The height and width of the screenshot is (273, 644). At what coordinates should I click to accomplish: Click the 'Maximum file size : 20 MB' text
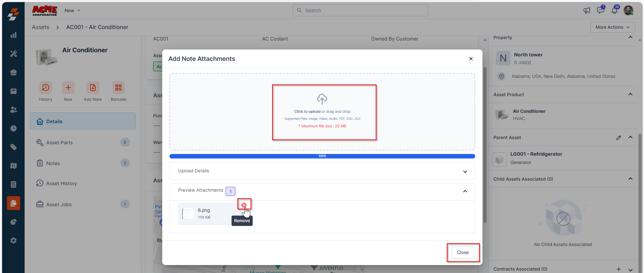[x=322, y=126]
